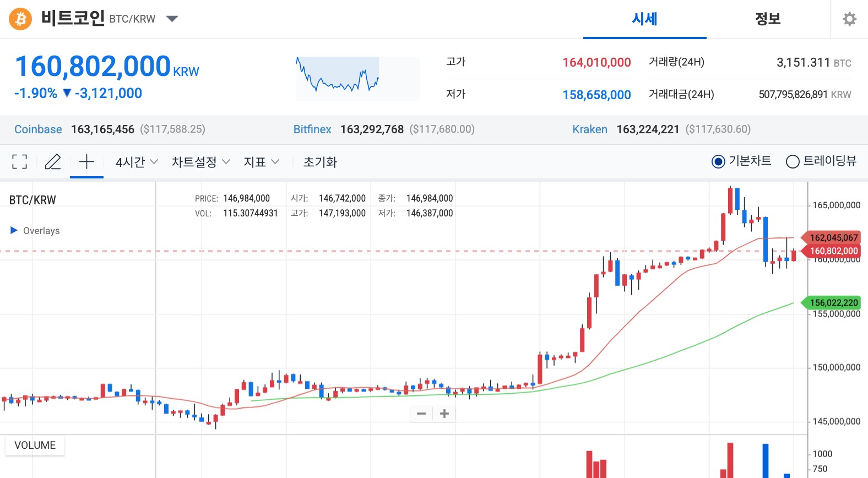Open the Bitfinex price link
This screenshot has width=868, height=478.
tap(312, 129)
